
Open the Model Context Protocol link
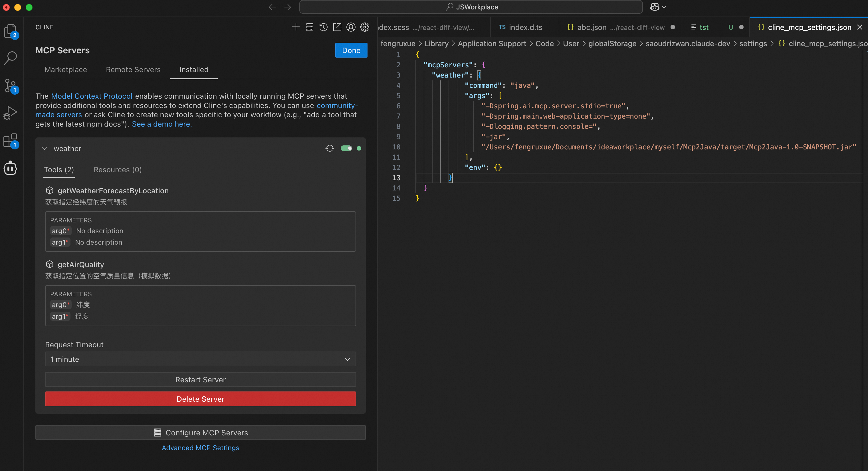[x=92, y=96]
